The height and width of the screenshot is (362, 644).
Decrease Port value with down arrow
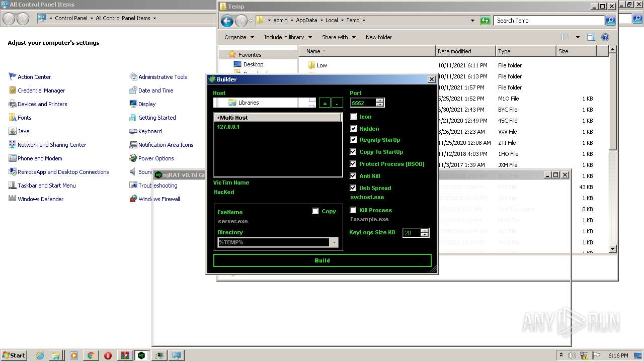pos(380,105)
